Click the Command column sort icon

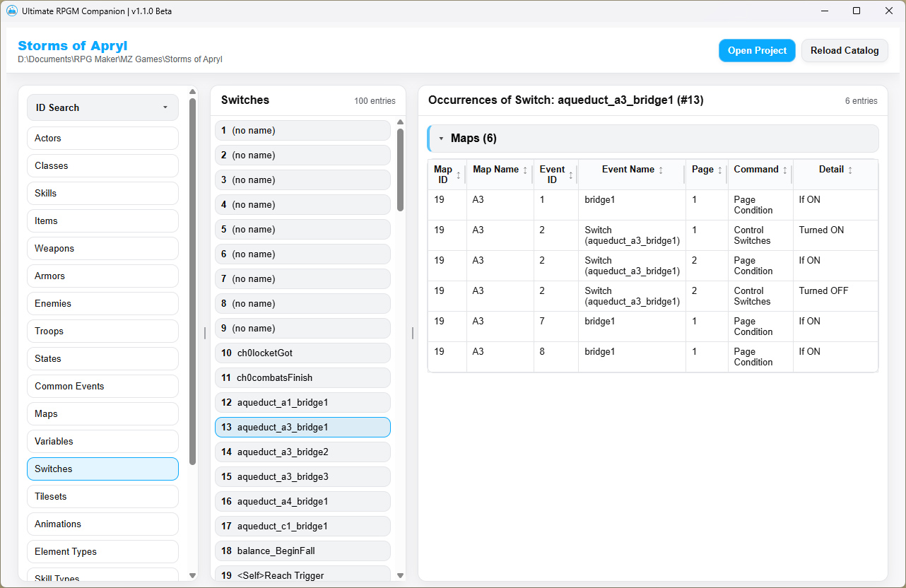[785, 170]
